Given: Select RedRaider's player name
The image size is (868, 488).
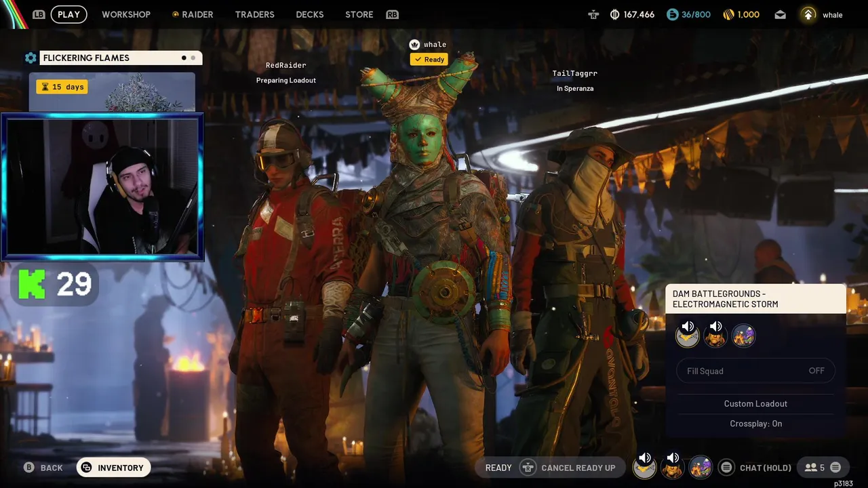Looking at the screenshot, I should pos(285,65).
